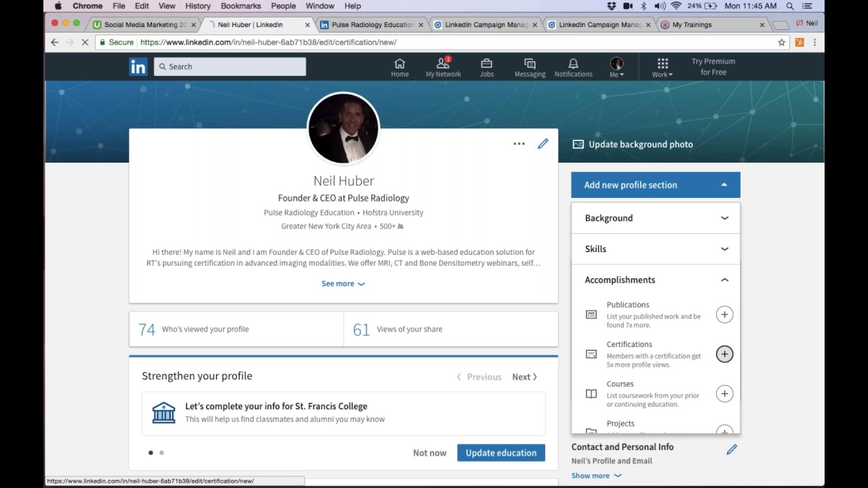Click the Certifications section title
Viewport: 868px width, 488px height.
tap(629, 344)
